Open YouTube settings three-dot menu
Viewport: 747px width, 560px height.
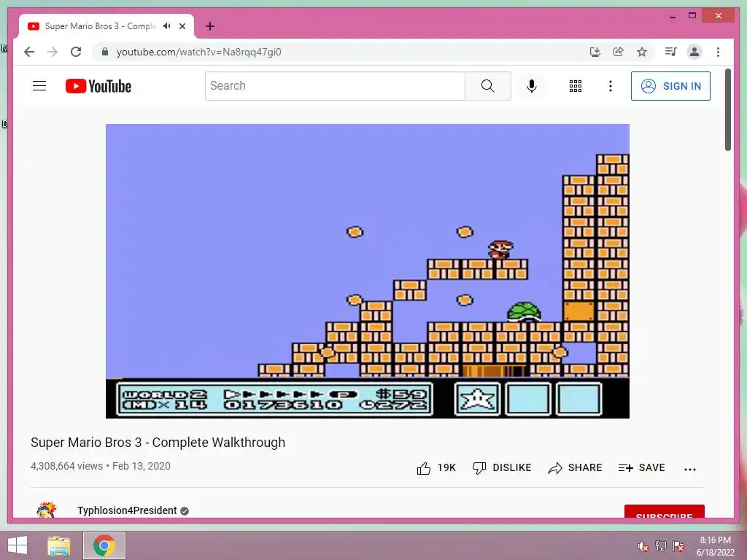(x=611, y=86)
